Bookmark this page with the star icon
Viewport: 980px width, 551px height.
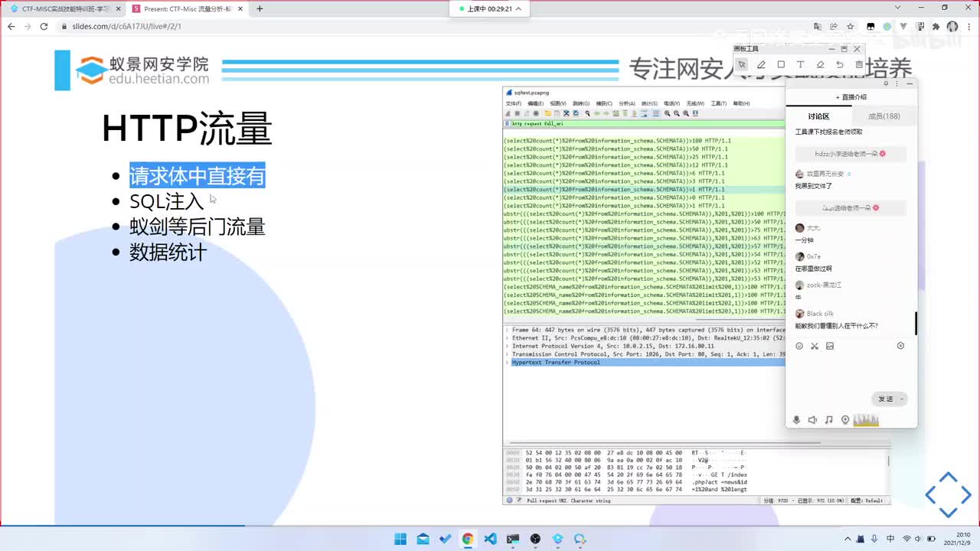(x=851, y=26)
